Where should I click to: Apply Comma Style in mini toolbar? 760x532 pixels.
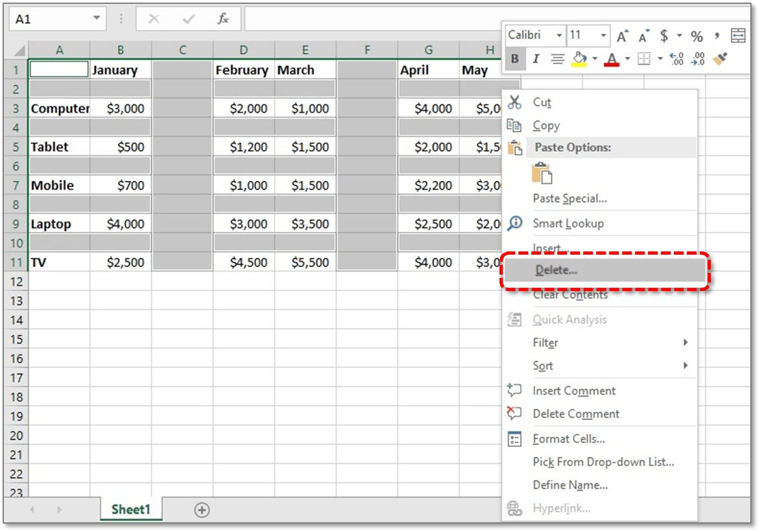point(717,36)
